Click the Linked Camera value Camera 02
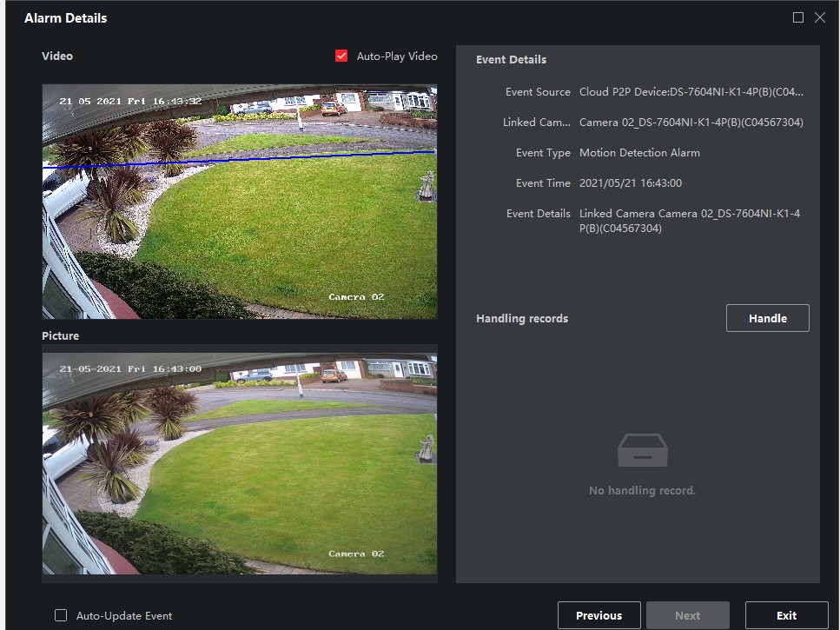 [x=691, y=123]
